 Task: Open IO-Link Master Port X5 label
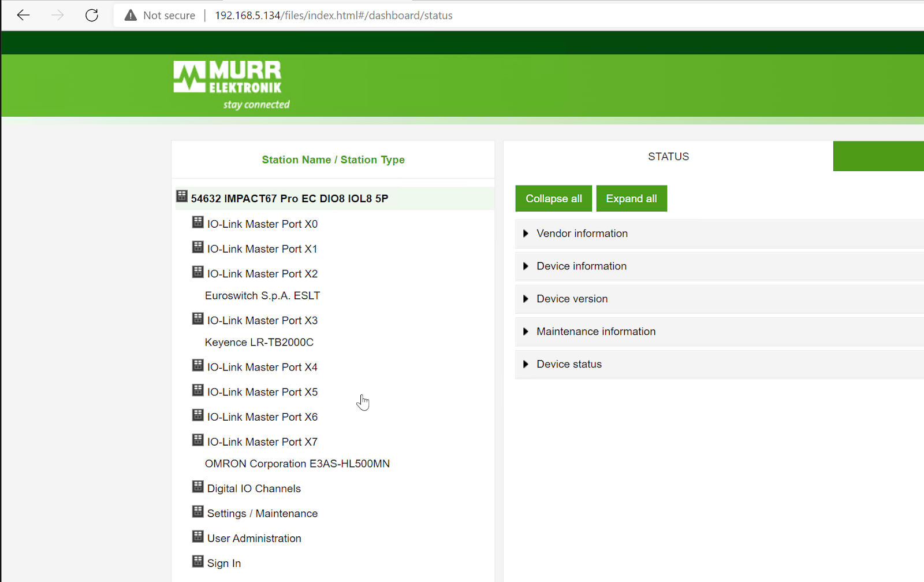coord(262,392)
